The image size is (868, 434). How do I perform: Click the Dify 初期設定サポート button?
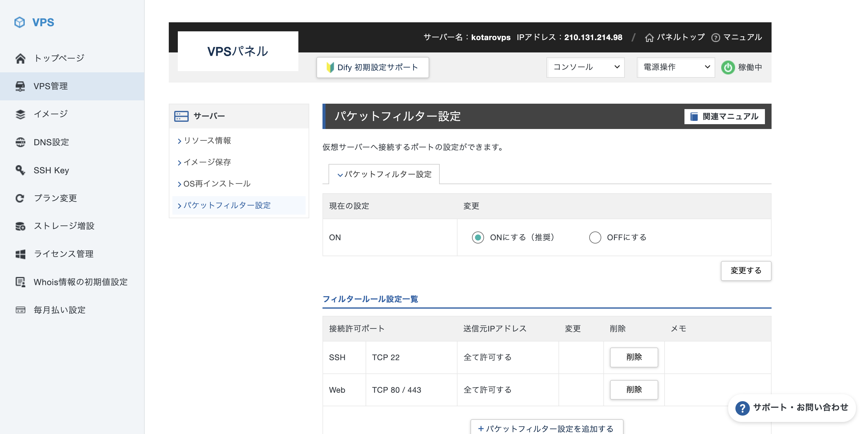point(373,68)
